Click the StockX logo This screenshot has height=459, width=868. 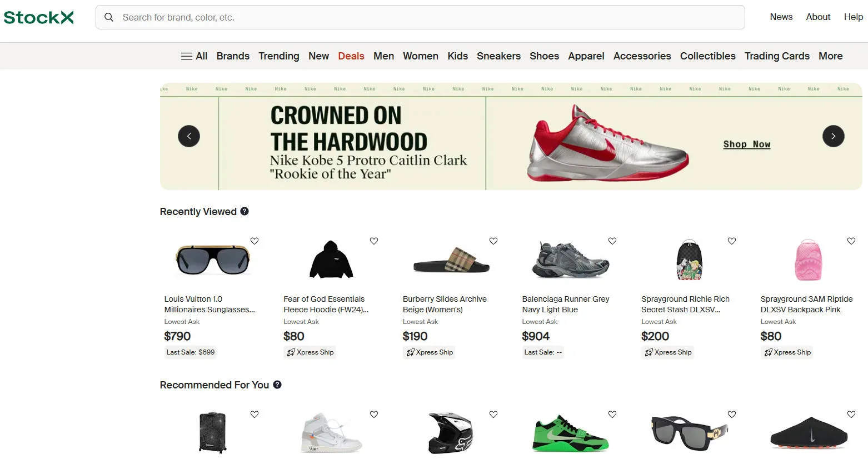coord(39,18)
